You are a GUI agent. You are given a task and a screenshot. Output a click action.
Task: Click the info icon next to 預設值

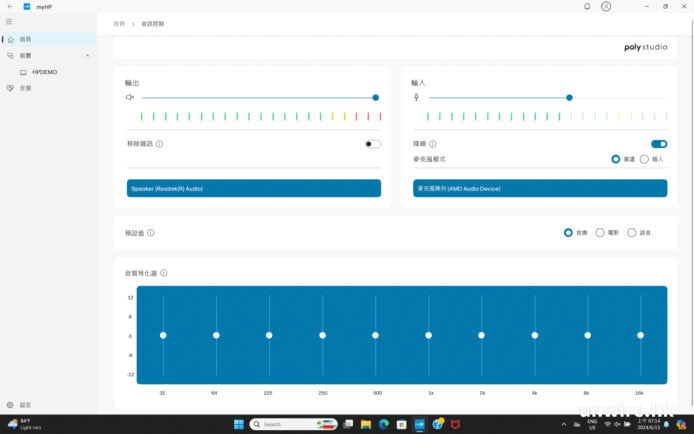coord(151,232)
